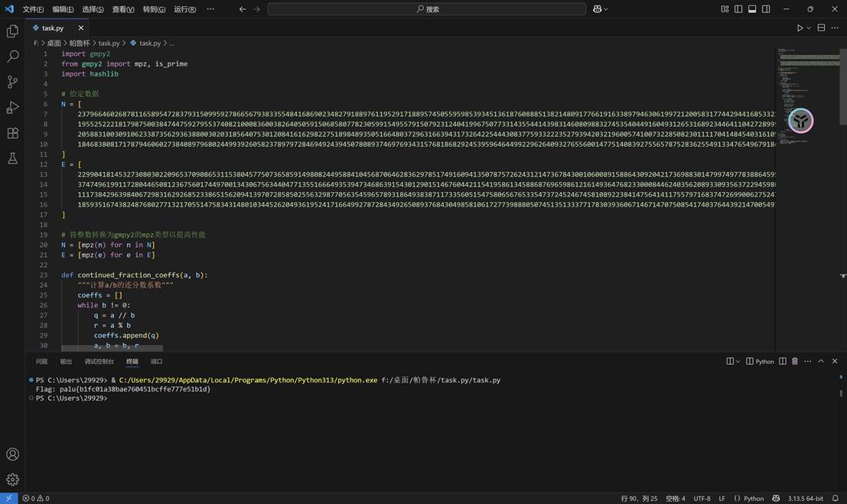The height and width of the screenshot is (504, 847).
Task: Collapse the terminal panel with chevron
Action: (x=821, y=361)
